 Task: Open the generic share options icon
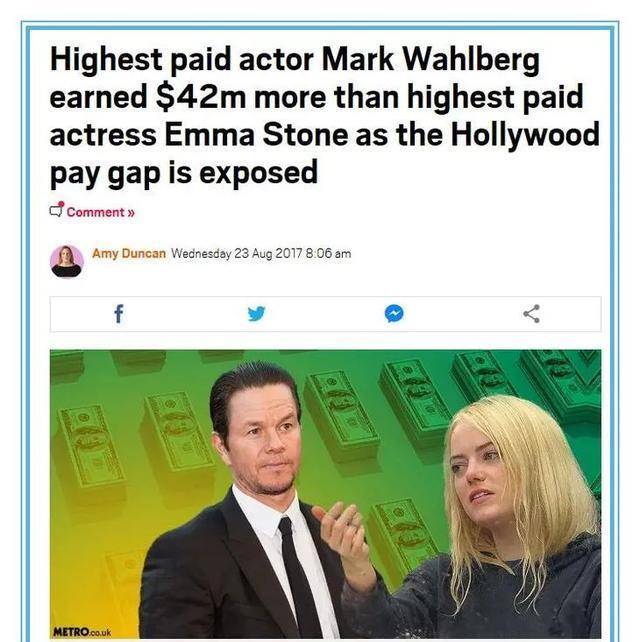point(531,314)
